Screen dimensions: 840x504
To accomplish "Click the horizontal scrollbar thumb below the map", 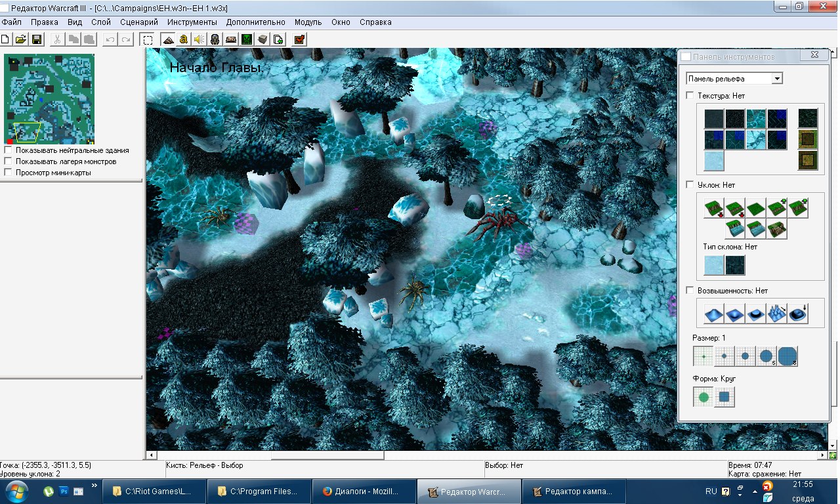I will (x=327, y=455).
